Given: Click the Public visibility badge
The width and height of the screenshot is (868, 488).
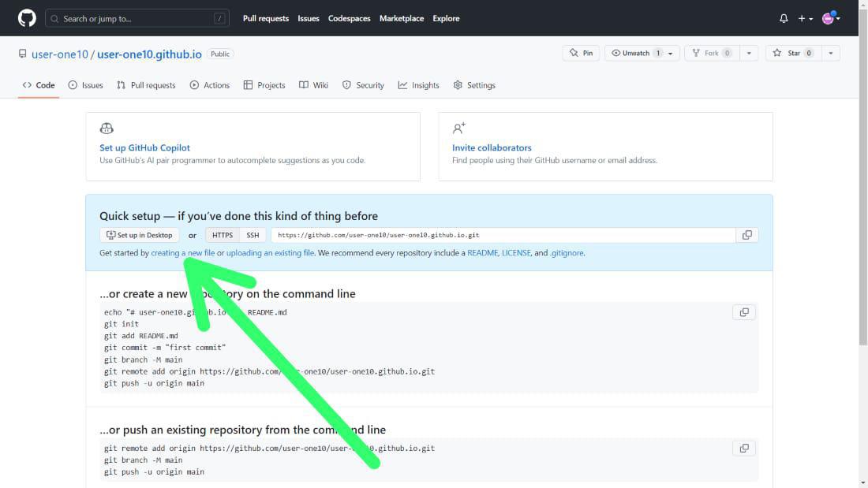Looking at the screenshot, I should (x=220, y=54).
